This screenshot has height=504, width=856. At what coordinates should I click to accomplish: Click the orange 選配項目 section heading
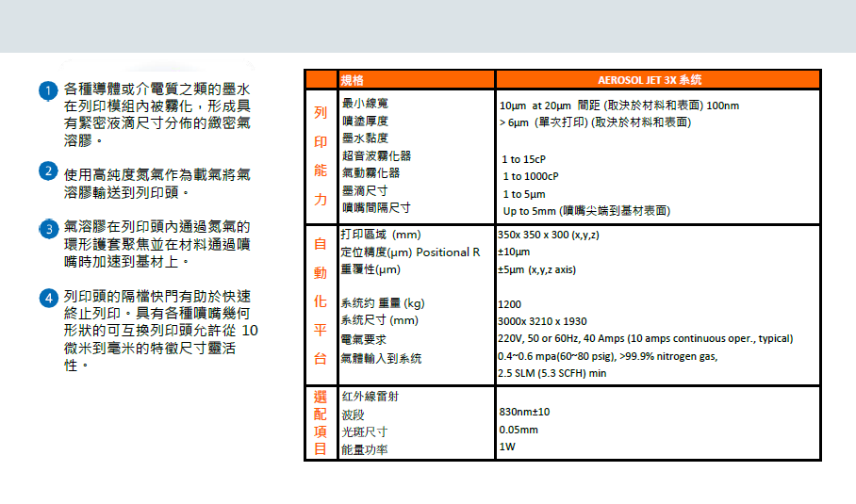pyautogui.click(x=321, y=423)
